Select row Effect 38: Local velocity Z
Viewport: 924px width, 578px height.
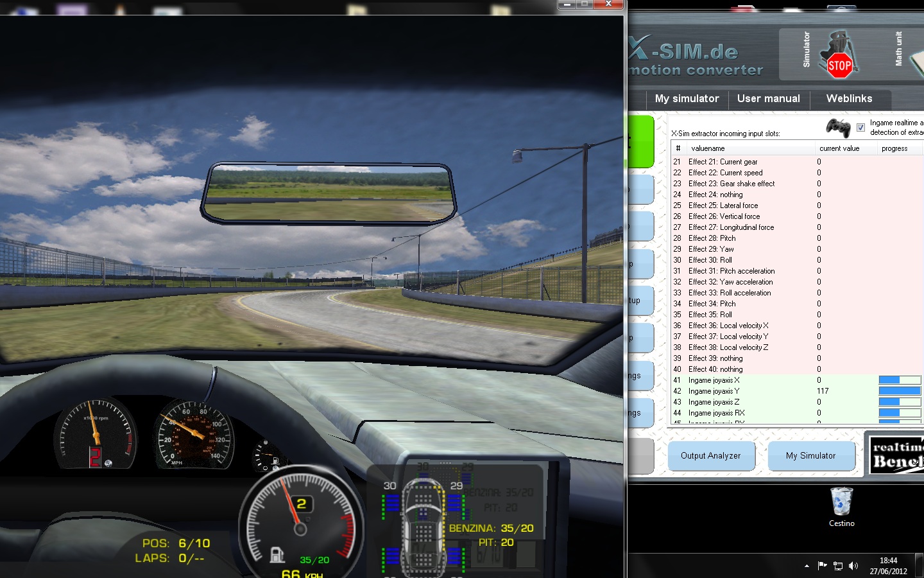(796, 347)
